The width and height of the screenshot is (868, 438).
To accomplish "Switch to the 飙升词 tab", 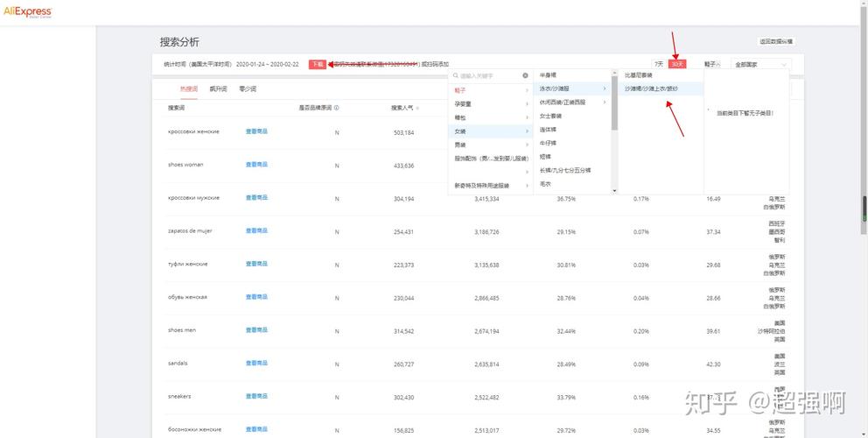I will pyautogui.click(x=218, y=88).
